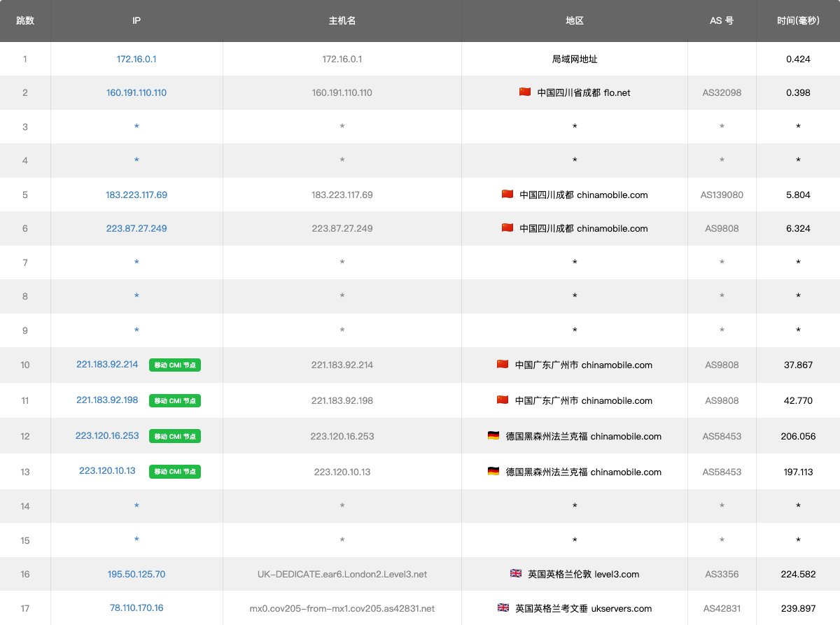The image size is (840, 625).
Task: Click the UK flag icon for London hop
Action: [516, 574]
